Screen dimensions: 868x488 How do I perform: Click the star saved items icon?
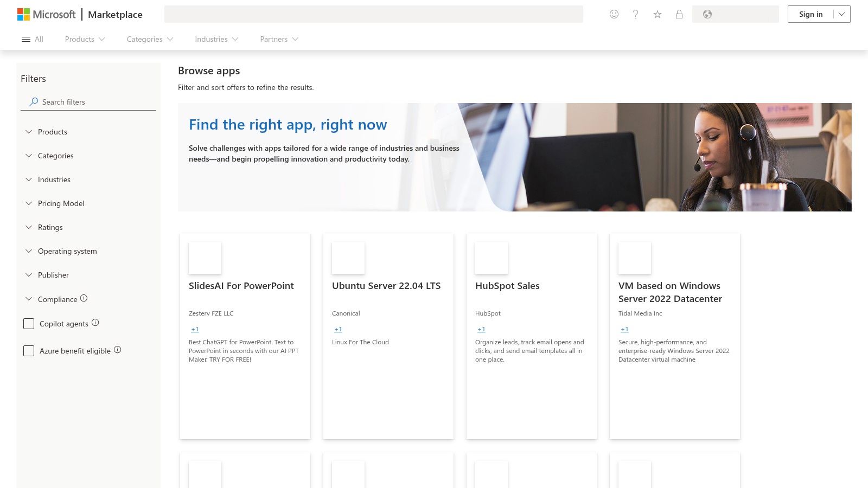[x=657, y=14]
